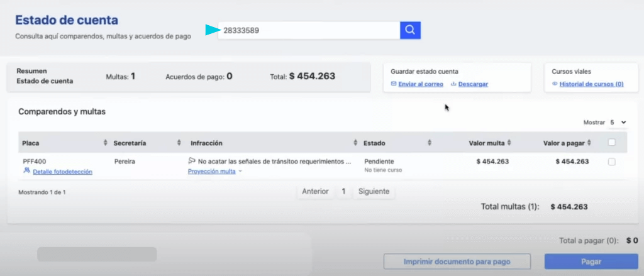The image size is (644, 276).
Task: Click the Total multas (1) label
Action: (510, 207)
